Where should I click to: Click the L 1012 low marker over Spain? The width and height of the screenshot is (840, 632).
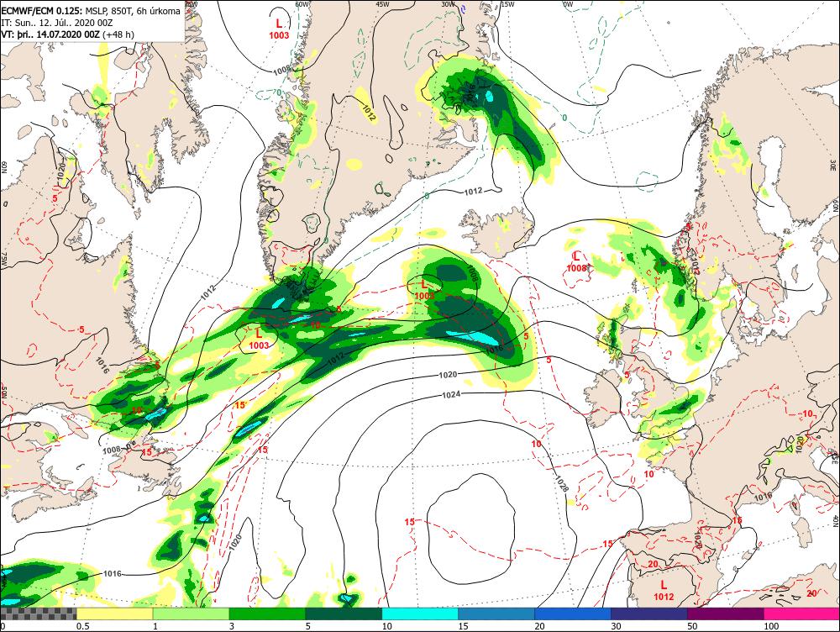click(x=664, y=590)
